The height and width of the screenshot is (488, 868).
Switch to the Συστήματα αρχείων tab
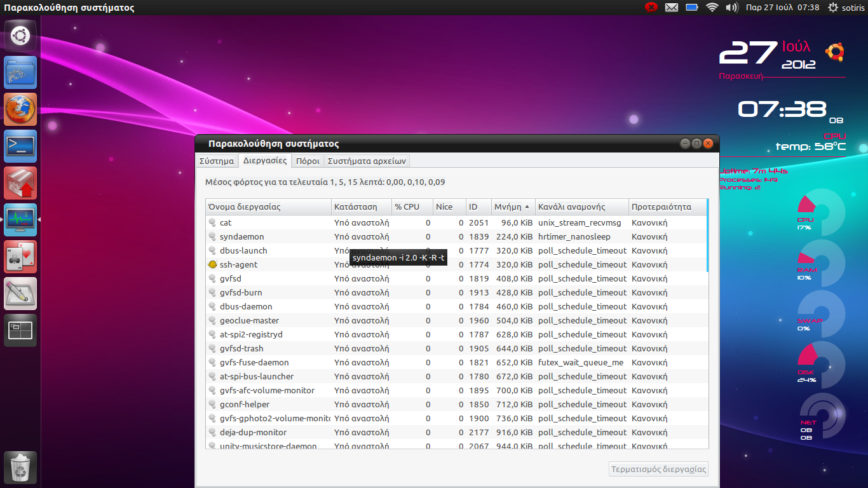(x=366, y=161)
